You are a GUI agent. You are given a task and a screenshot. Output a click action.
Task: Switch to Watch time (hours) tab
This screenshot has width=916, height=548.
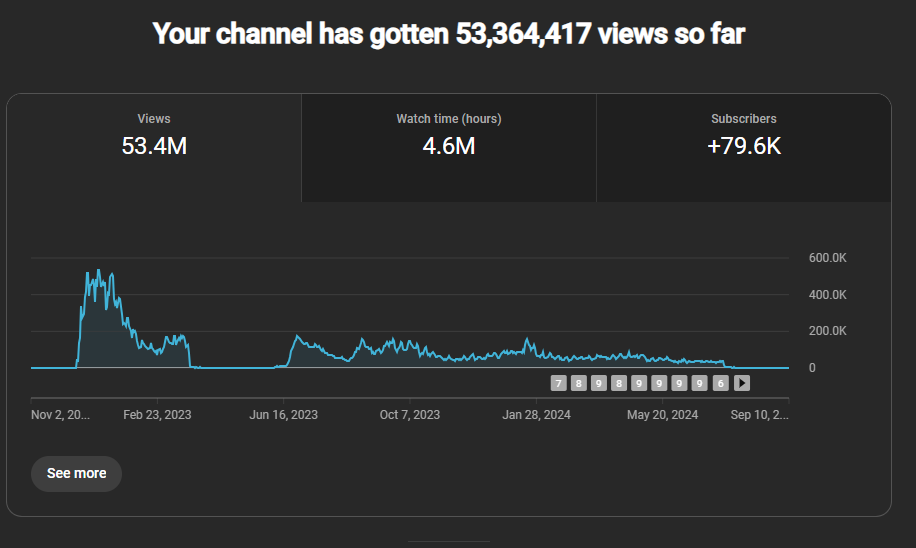pyautogui.click(x=449, y=148)
